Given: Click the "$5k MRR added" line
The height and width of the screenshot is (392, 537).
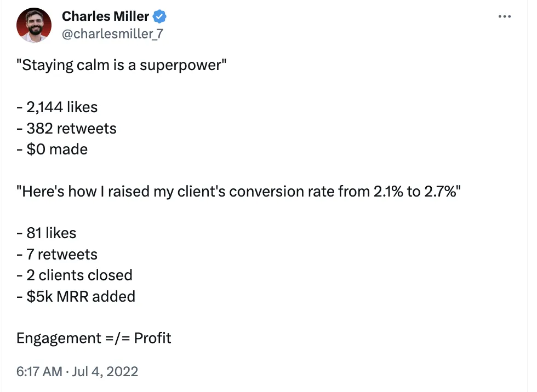Looking at the screenshot, I should point(76,296).
